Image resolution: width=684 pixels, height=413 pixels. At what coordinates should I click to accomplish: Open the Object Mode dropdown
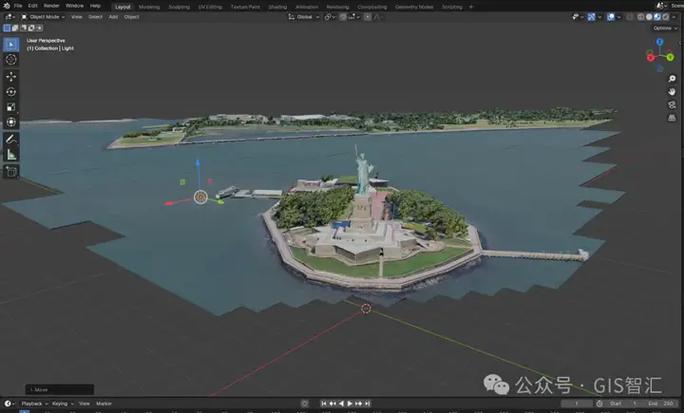coord(43,17)
